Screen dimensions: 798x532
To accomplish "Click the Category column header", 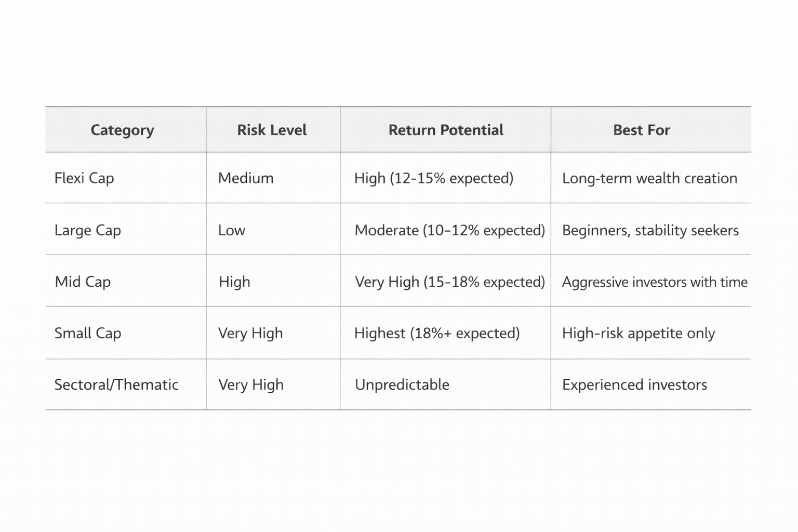I will 122,130.
